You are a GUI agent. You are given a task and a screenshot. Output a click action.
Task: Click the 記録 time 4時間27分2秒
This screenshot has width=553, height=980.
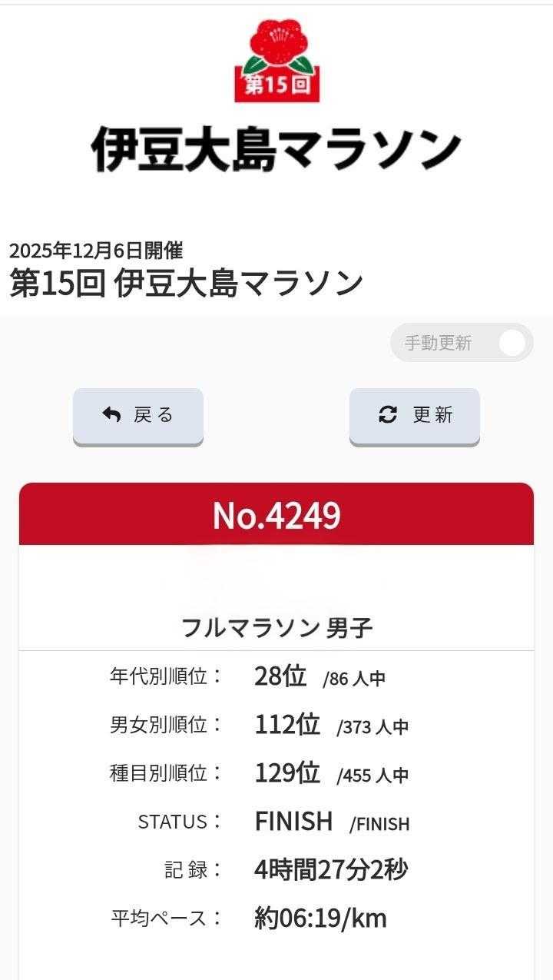pos(331,869)
